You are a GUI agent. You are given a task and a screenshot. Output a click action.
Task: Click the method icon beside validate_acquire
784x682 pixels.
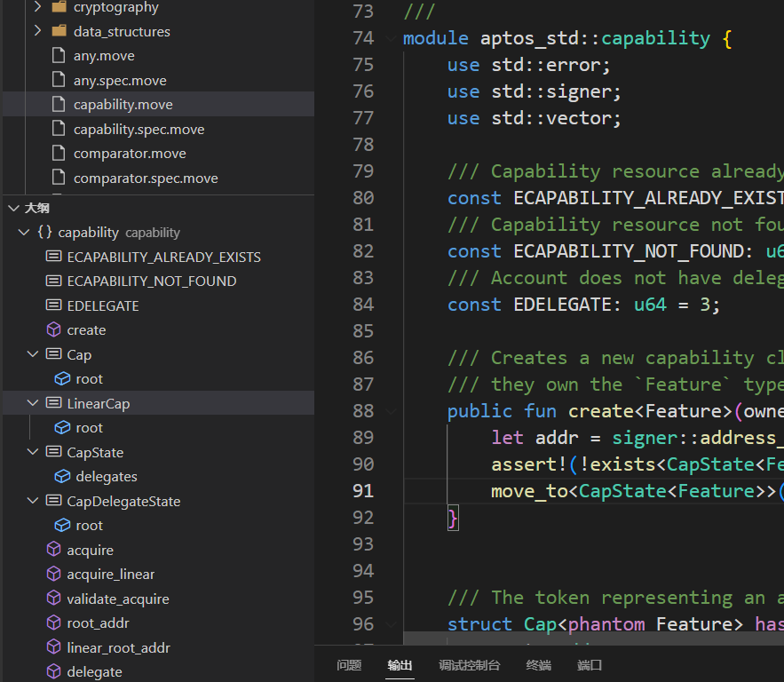(x=53, y=599)
